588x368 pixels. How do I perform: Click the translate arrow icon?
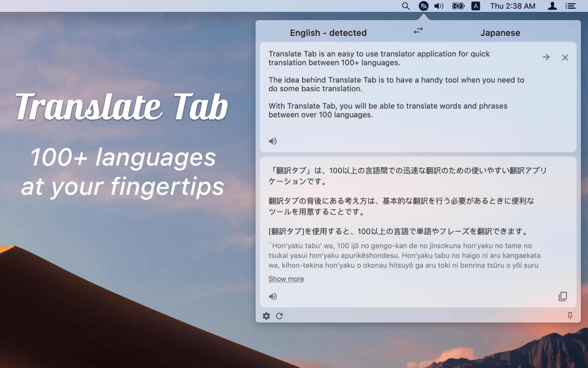pyautogui.click(x=546, y=57)
